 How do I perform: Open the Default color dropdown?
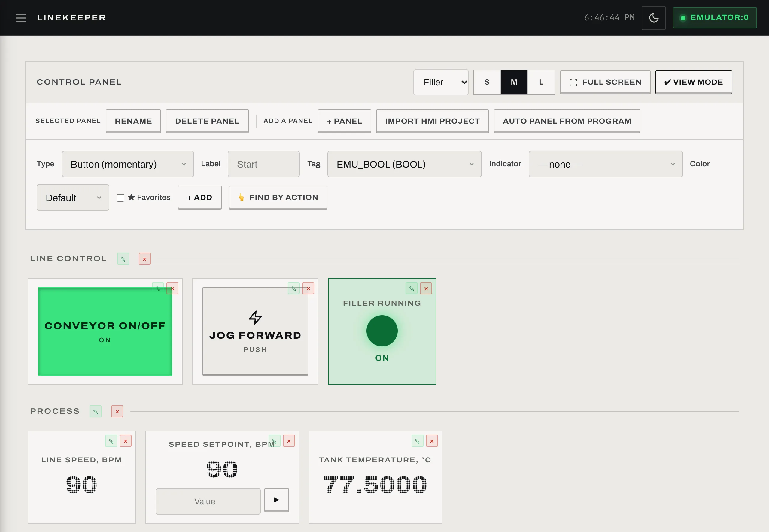[x=73, y=198]
